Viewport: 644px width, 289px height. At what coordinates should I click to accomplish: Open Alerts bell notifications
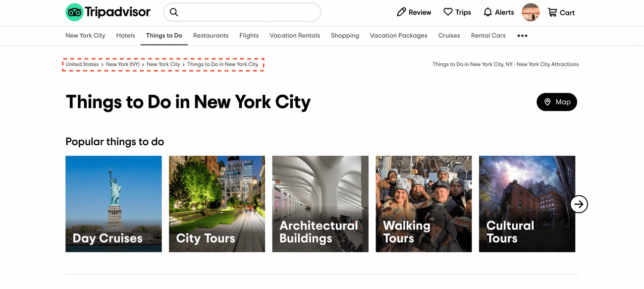tap(499, 12)
